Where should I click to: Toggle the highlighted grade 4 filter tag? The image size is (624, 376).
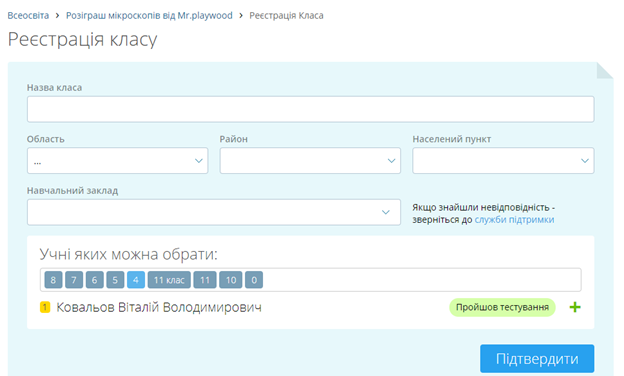tap(136, 280)
